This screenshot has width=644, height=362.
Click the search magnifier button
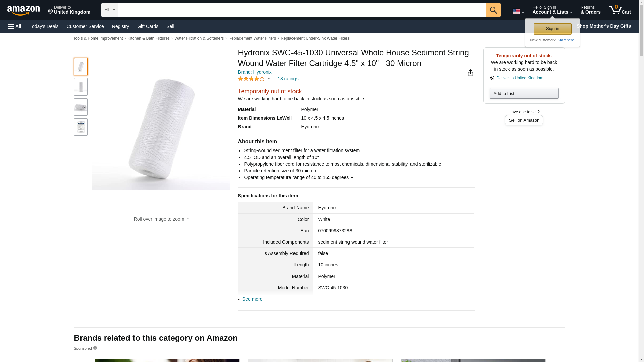493,10
